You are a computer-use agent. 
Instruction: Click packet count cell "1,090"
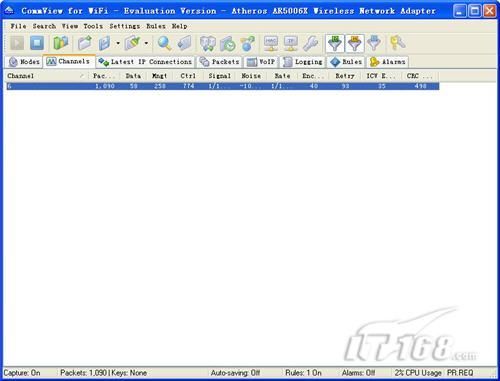tap(105, 86)
